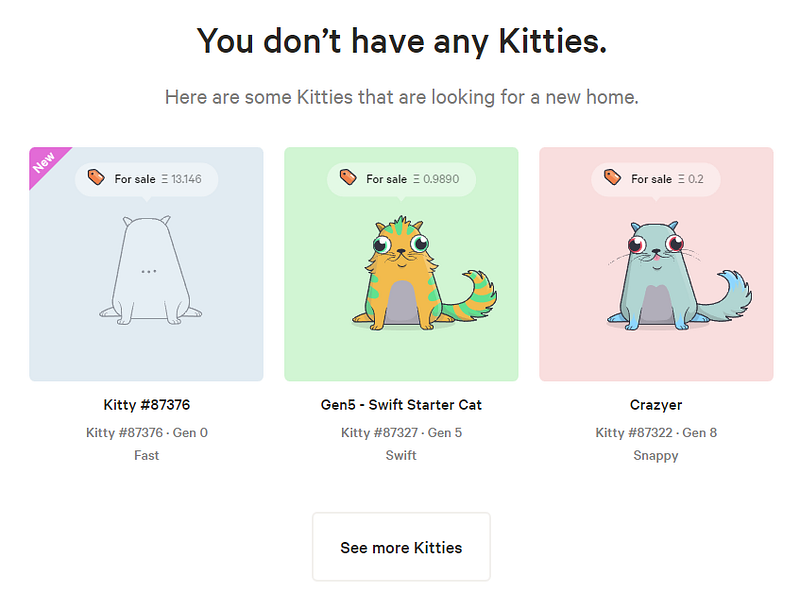Open the Crazyer title link
Viewport: 800px width, 590px height.
point(656,405)
